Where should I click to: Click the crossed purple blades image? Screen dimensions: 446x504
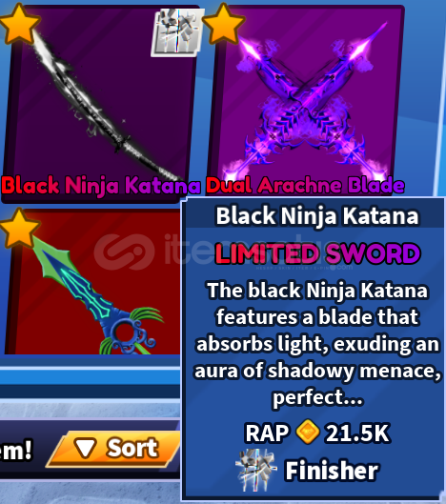coord(306,103)
